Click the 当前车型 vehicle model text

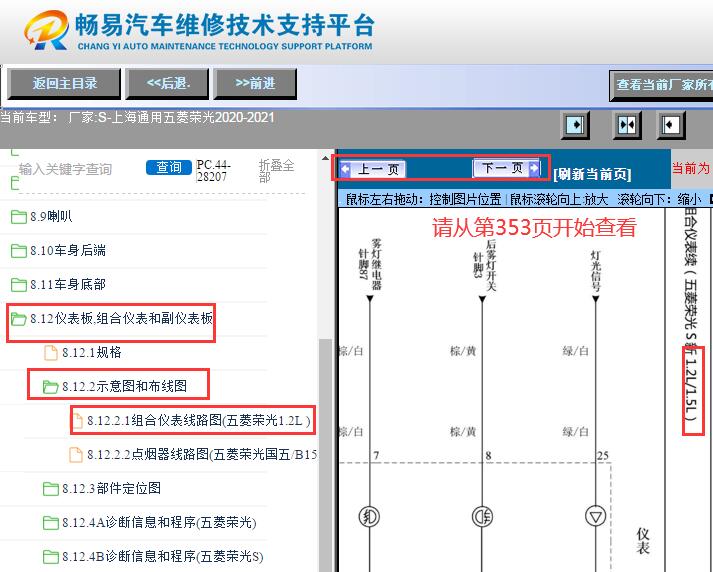[x=137, y=117]
